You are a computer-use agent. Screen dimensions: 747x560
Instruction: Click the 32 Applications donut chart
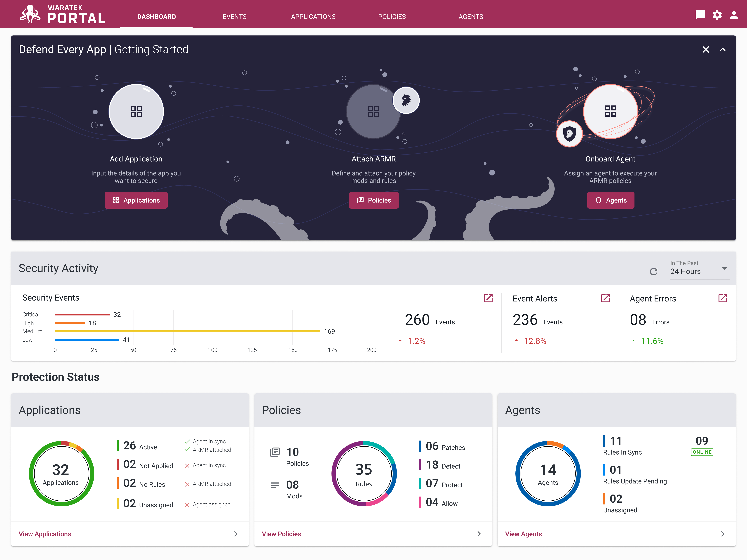pyautogui.click(x=61, y=473)
